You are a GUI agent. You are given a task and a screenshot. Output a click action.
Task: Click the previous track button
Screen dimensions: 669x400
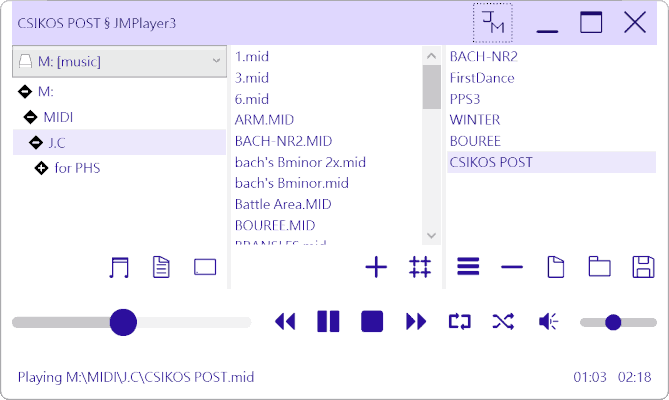[285, 322]
